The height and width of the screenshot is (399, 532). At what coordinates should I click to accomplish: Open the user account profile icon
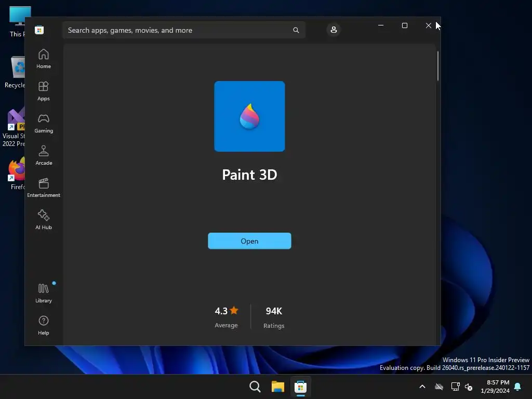click(x=334, y=30)
